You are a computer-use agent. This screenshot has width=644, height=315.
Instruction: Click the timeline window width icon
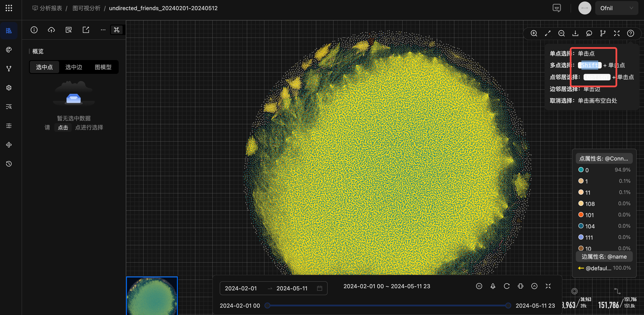point(521,286)
